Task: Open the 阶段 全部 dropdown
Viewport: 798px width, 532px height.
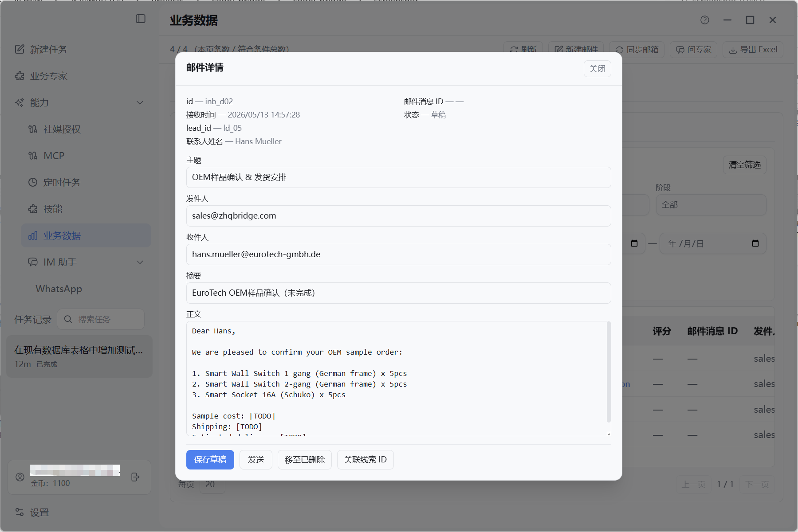Action: coord(711,205)
